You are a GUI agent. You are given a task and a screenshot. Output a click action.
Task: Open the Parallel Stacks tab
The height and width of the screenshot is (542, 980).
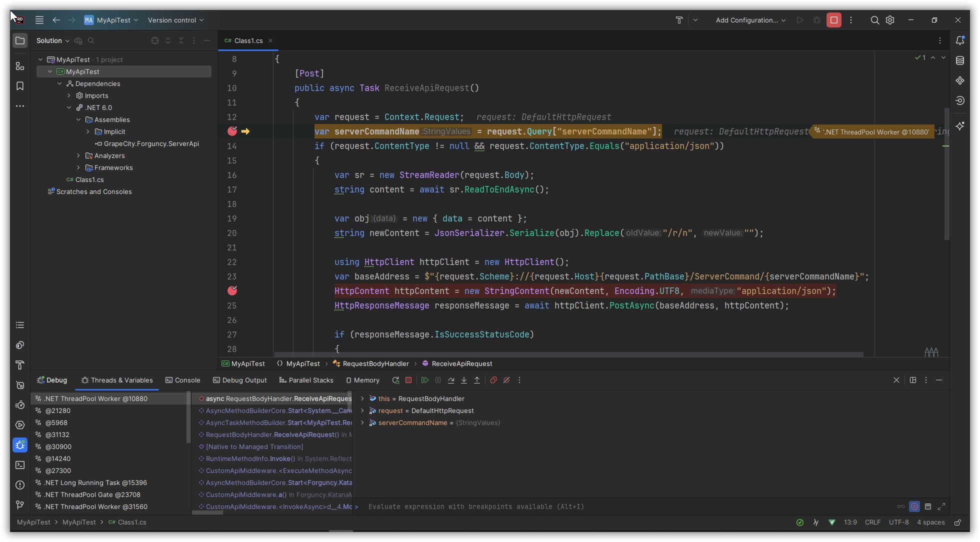tap(306, 380)
